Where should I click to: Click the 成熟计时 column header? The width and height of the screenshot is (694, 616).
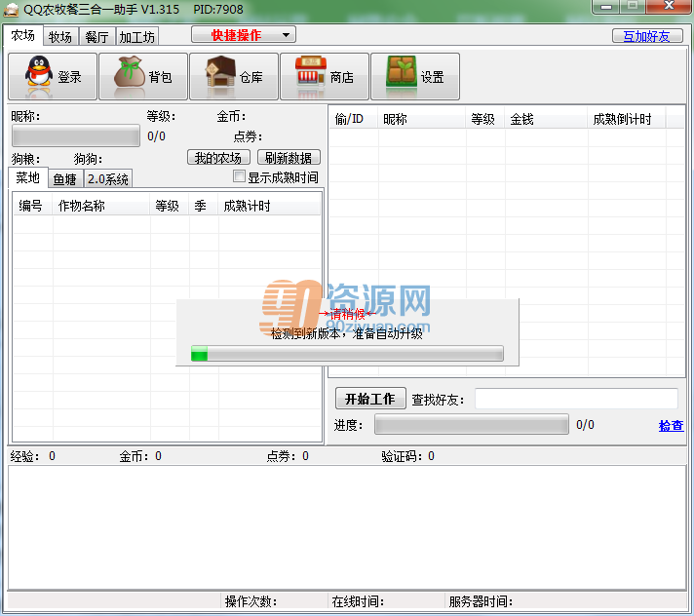[269, 206]
